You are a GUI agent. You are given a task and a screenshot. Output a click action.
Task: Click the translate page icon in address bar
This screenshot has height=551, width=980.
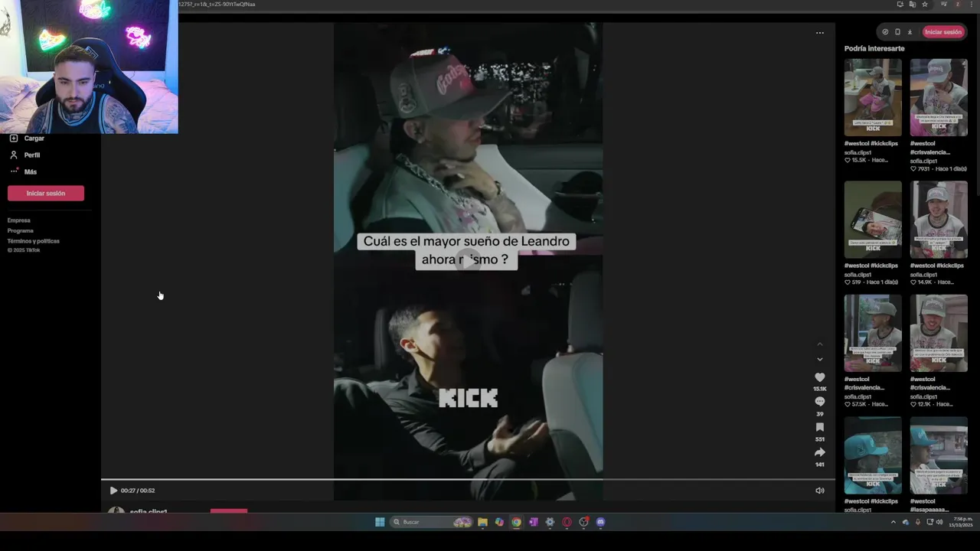tap(912, 4)
